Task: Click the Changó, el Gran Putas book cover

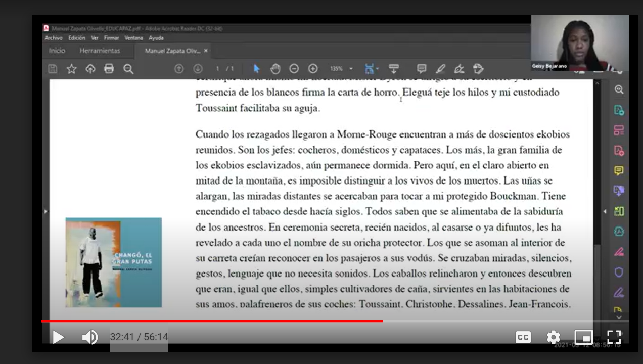Action: tap(114, 262)
